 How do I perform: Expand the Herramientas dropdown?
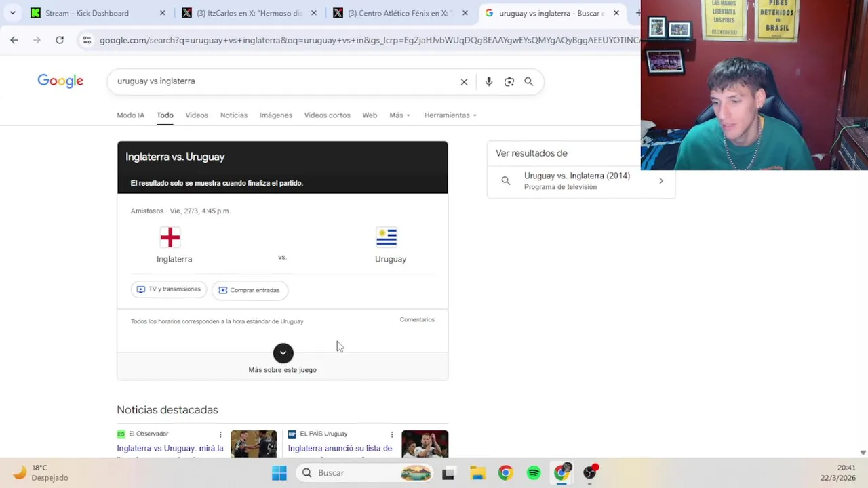450,115
